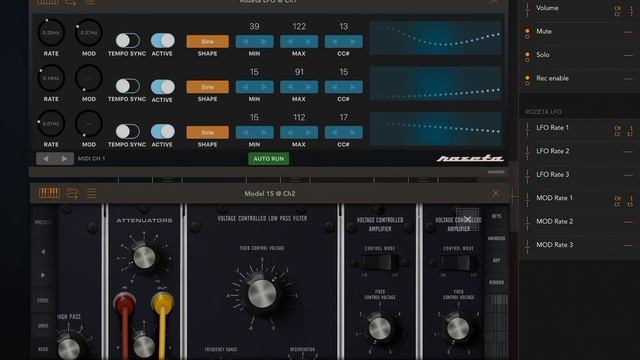
Task: Click the 0.26Hz RATE knob
Action: coord(51,32)
